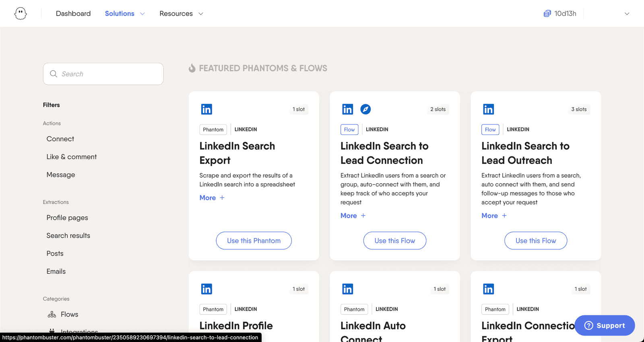Filter by Emails extraction
Screen dimensions: 644x342
[56, 272]
